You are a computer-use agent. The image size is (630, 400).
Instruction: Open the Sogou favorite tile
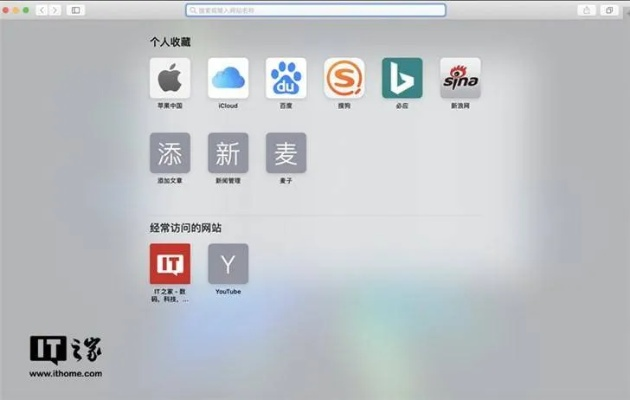[344, 78]
